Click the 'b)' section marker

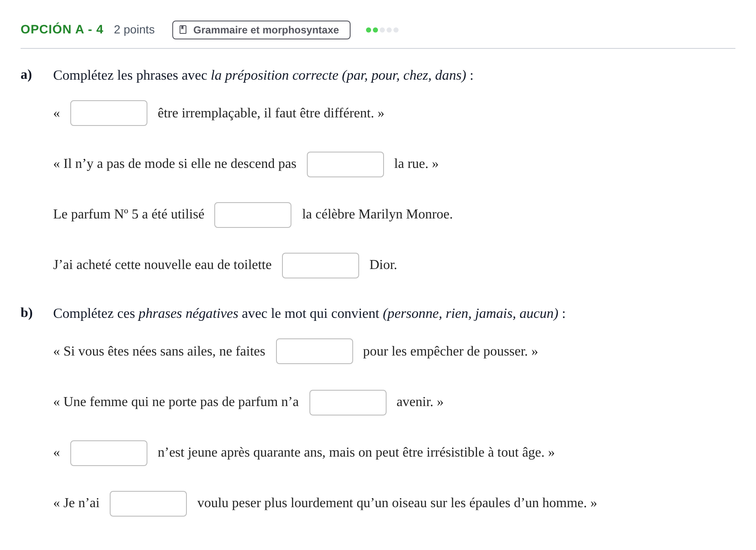click(27, 313)
